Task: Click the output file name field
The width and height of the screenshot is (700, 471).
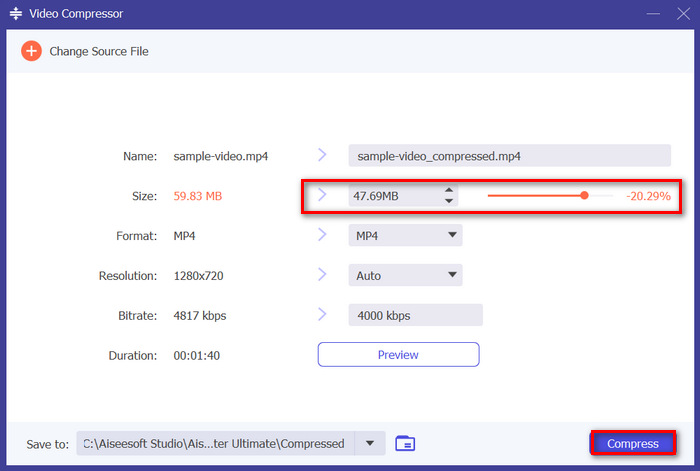Action: pyautogui.click(x=508, y=156)
